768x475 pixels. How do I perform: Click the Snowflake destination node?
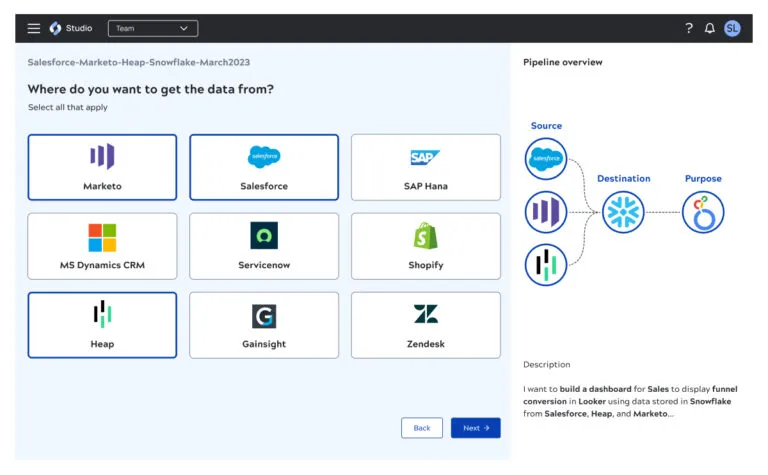tap(623, 212)
